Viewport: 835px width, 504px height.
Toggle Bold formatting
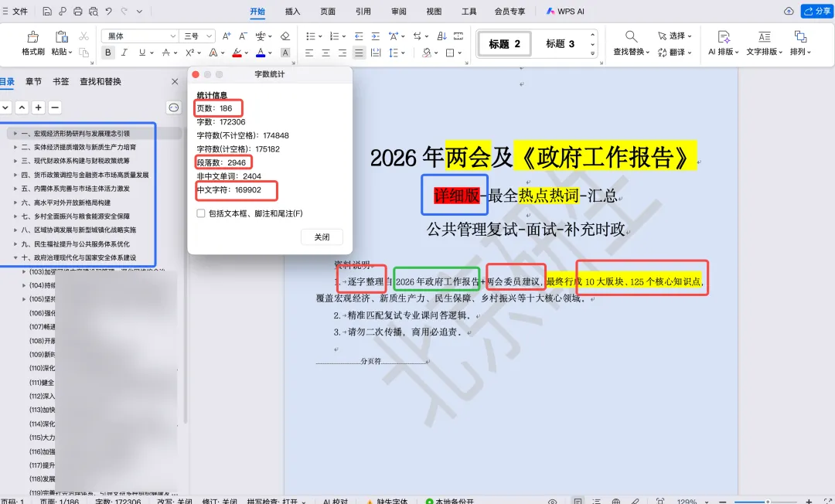pyautogui.click(x=108, y=52)
